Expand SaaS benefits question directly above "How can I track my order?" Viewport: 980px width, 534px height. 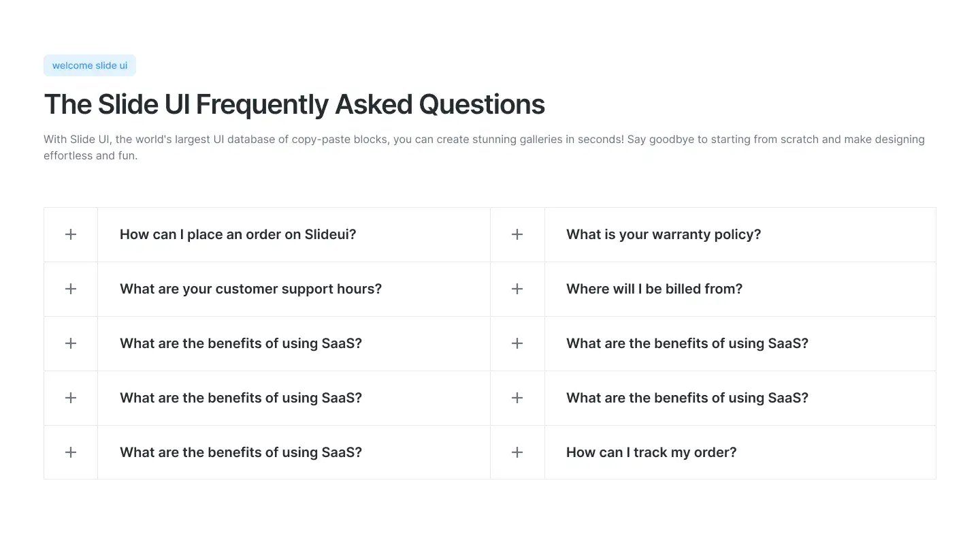[687, 398]
